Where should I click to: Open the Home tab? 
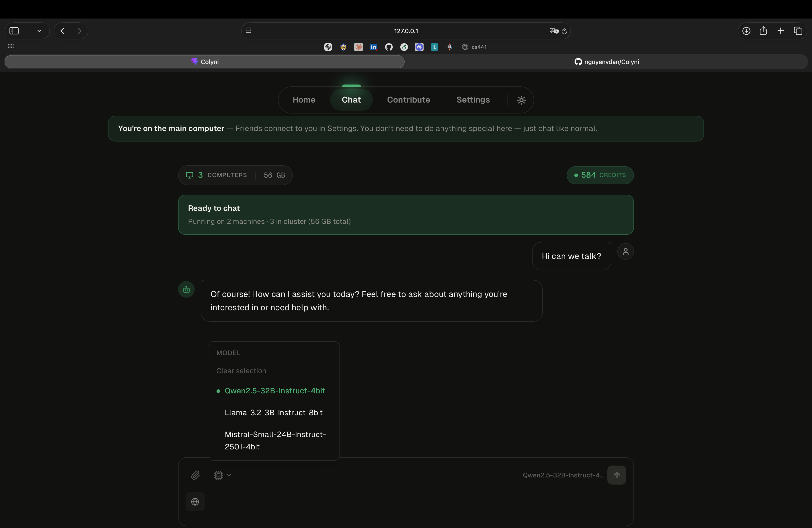click(x=304, y=100)
